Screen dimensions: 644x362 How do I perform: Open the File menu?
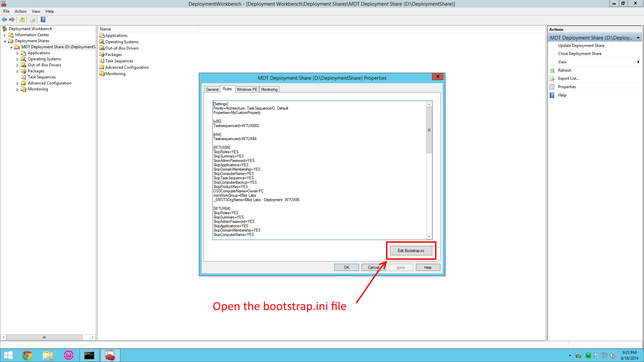tap(6, 11)
